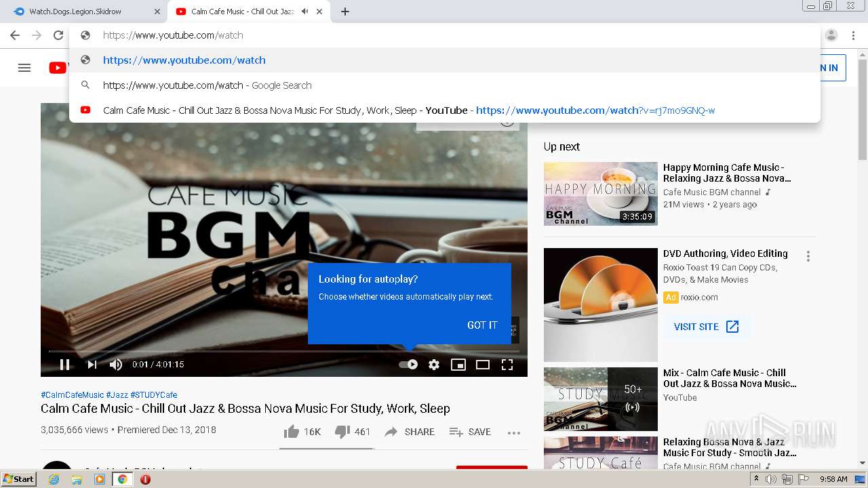Skip to the next video
Viewport: 868px width, 488px height.
point(92,365)
